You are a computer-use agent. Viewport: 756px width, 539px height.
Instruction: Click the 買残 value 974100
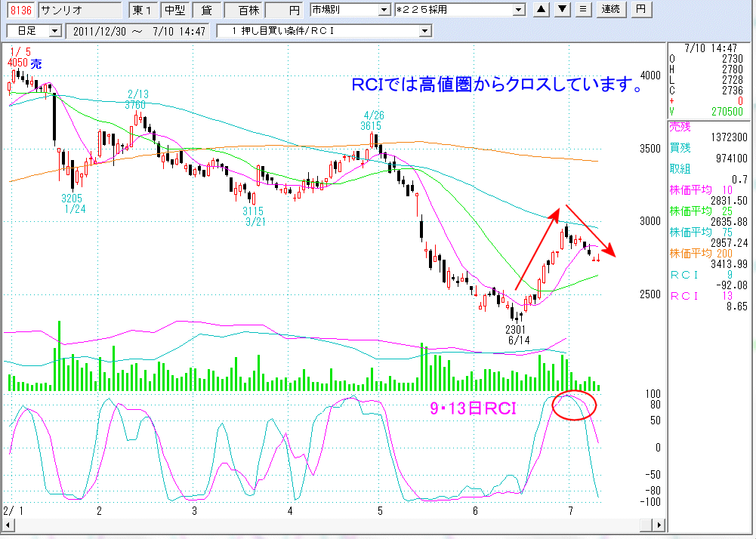tap(731, 159)
